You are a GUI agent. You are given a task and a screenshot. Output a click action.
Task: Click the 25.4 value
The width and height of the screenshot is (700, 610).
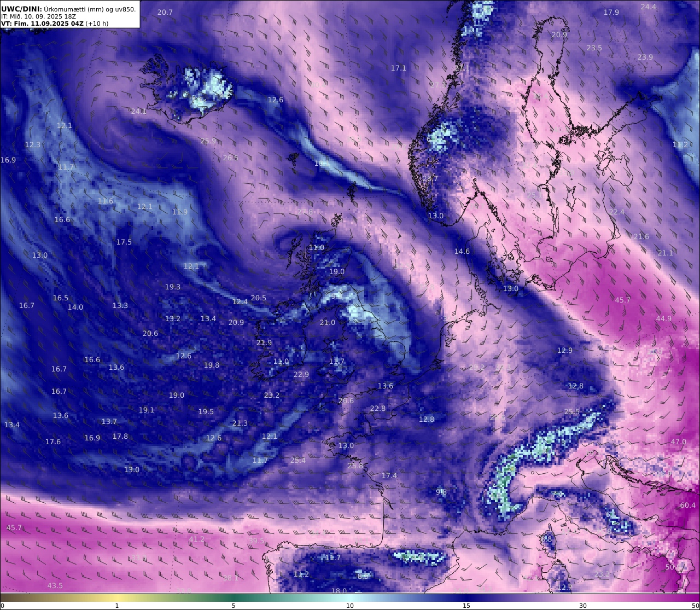point(297,461)
